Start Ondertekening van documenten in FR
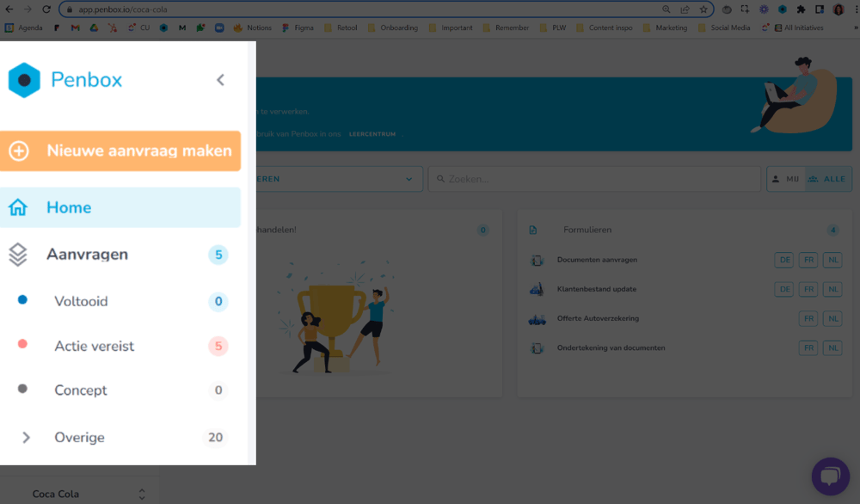 point(808,347)
